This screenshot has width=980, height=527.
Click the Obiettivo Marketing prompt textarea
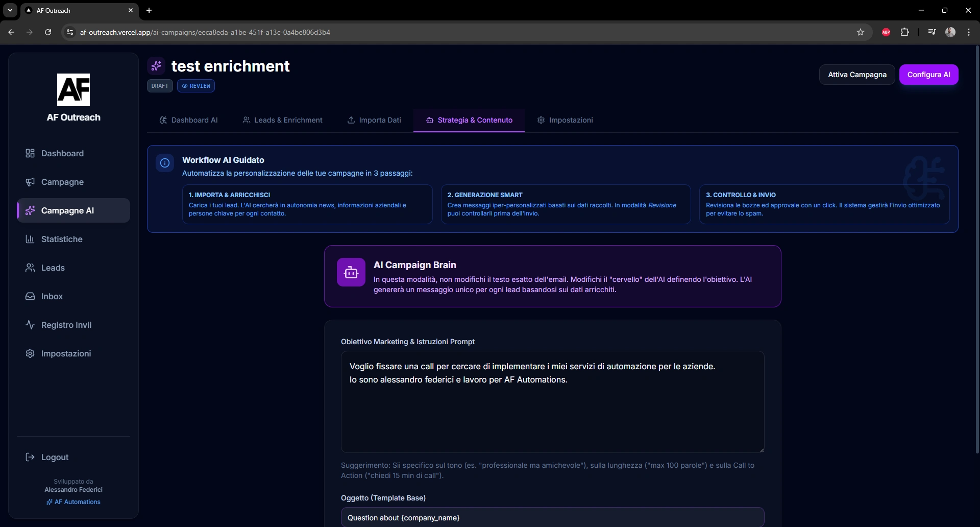552,402
